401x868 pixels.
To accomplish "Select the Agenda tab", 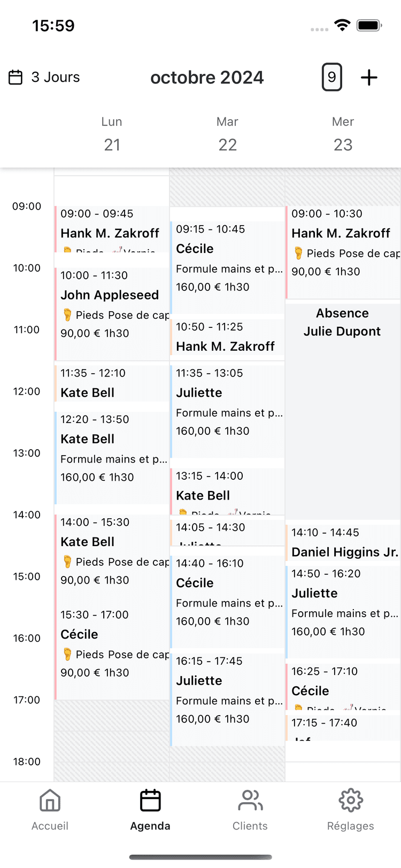I will [150, 810].
